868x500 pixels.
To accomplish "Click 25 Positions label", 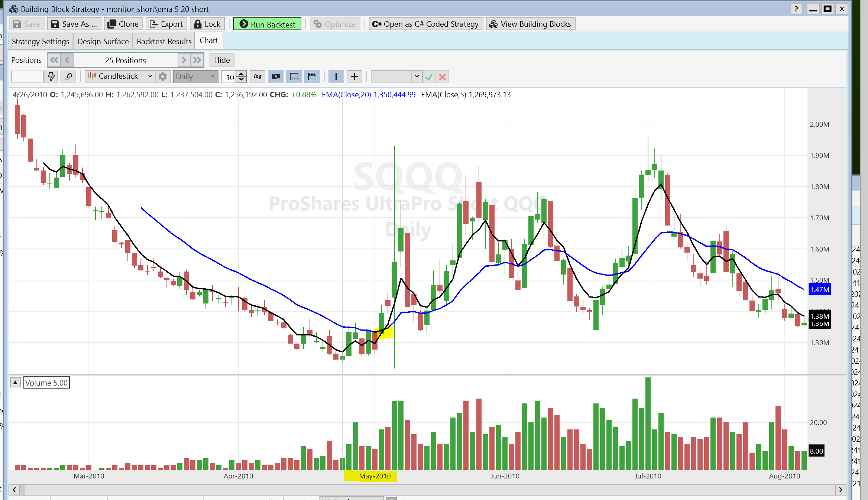I will point(125,60).
